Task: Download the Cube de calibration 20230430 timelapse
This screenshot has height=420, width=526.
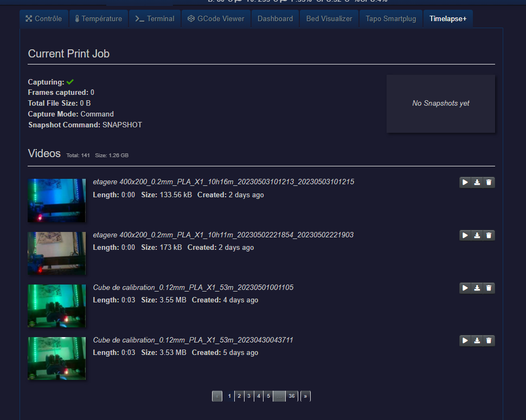Action: click(477, 340)
